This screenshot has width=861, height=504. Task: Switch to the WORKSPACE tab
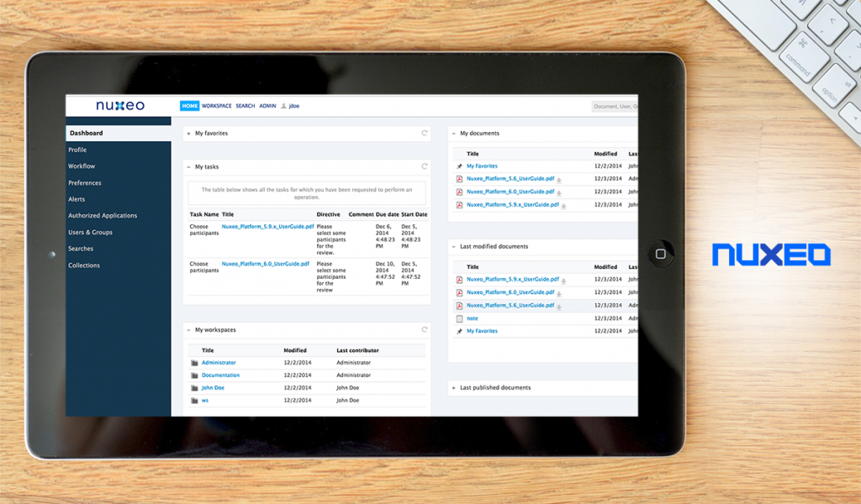pos(216,106)
